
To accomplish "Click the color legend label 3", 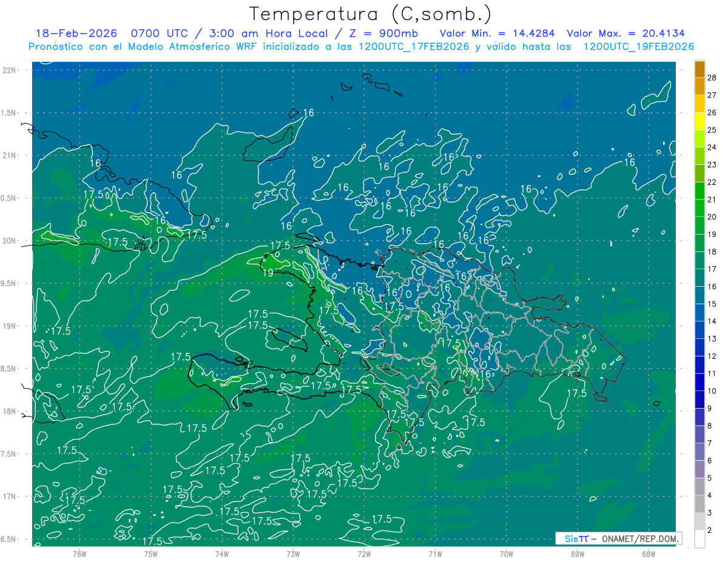I will [x=710, y=513].
